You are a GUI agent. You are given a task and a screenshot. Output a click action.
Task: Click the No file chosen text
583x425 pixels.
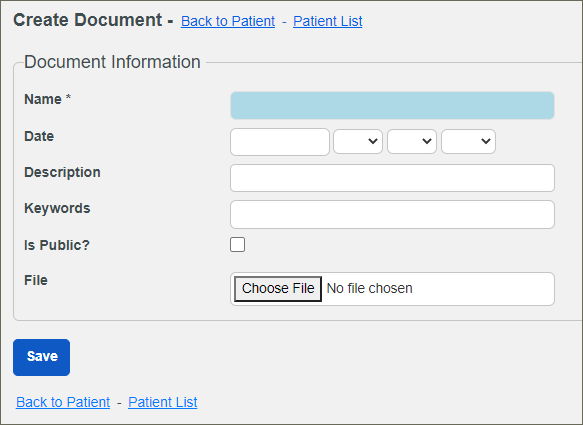370,289
